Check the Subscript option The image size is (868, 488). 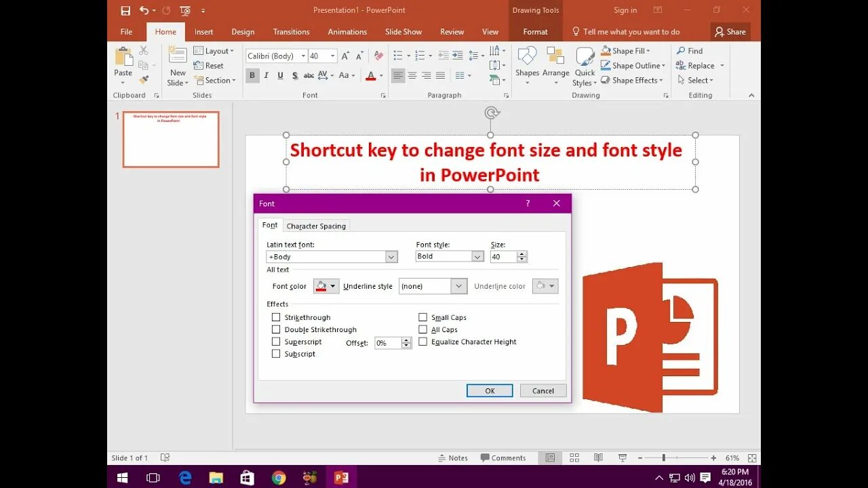pos(276,354)
